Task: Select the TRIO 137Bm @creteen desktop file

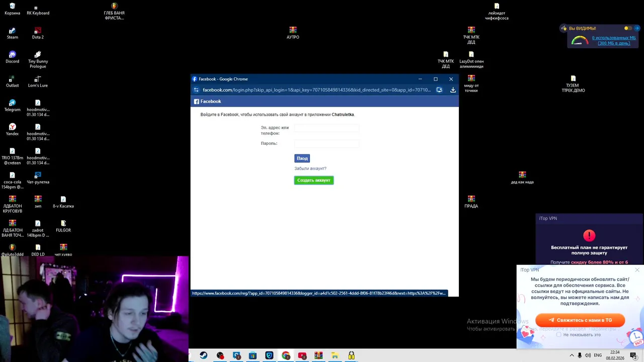Action: click(x=12, y=156)
